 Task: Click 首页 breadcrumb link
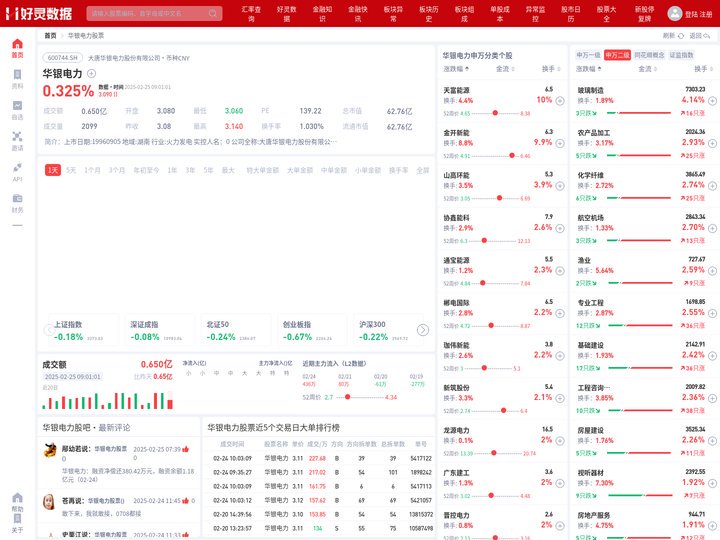tap(50, 35)
